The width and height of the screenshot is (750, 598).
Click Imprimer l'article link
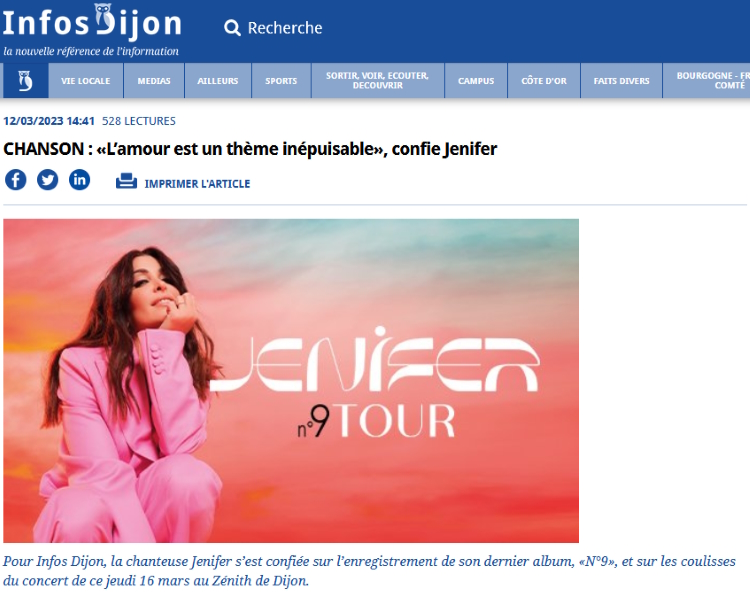pos(197,184)
